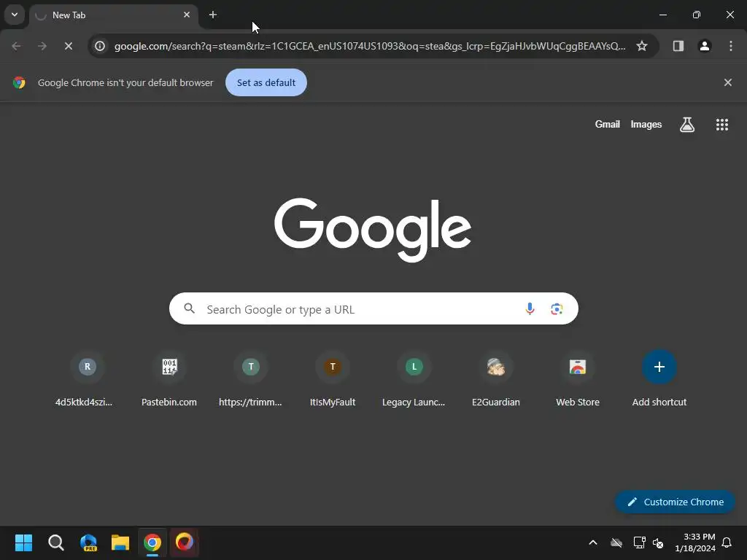This screenshot has width=747, height=560.
Task: Click the address bar URL
Action: pyautogui.click(x=370, y=46)
